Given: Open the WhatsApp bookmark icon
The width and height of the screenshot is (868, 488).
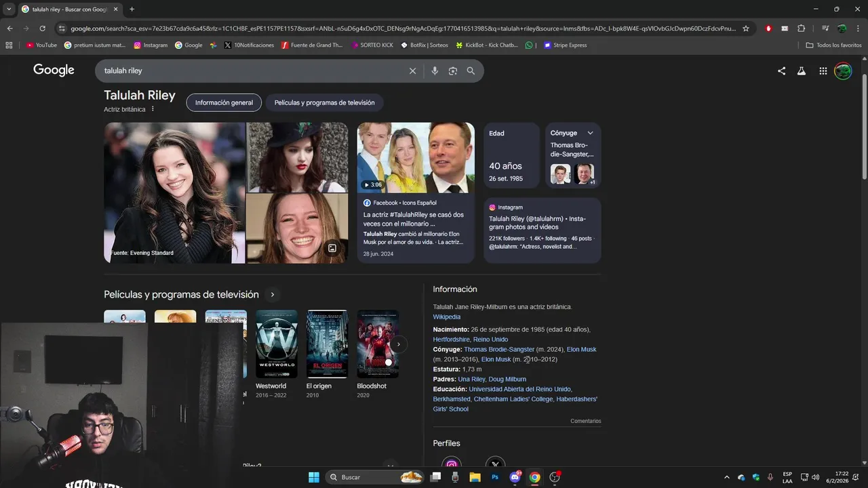Looking at the screenshot, I should (x=529, y=45).
